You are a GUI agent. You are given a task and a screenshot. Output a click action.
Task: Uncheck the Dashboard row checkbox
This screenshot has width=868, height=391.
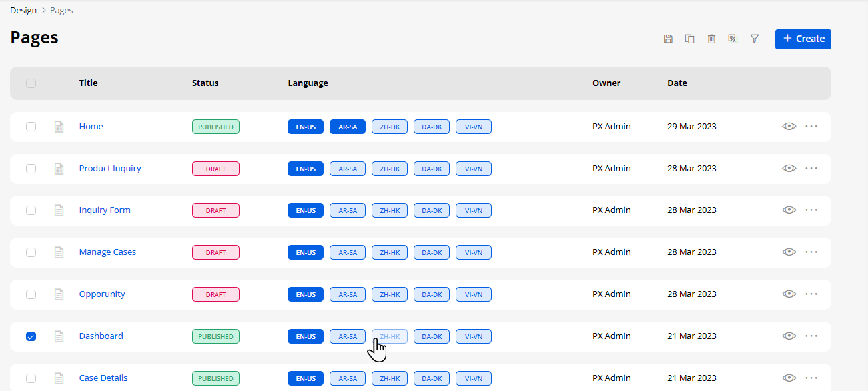[x=31, y=336]
